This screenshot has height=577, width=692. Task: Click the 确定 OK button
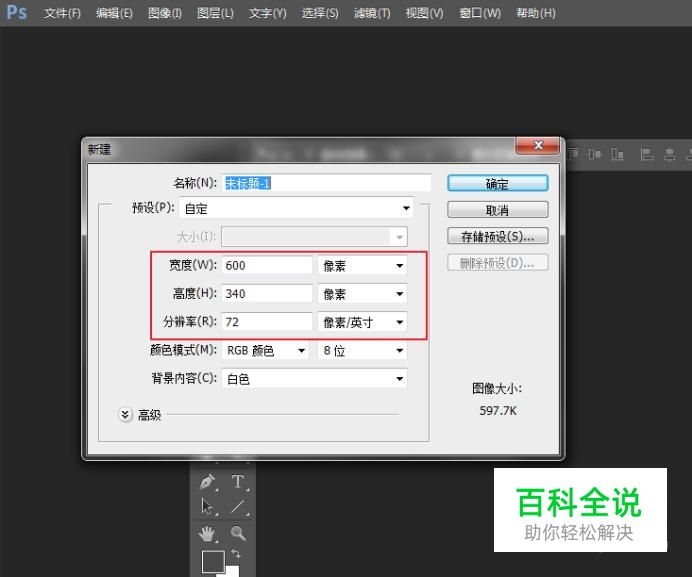(x=497, y=183)
